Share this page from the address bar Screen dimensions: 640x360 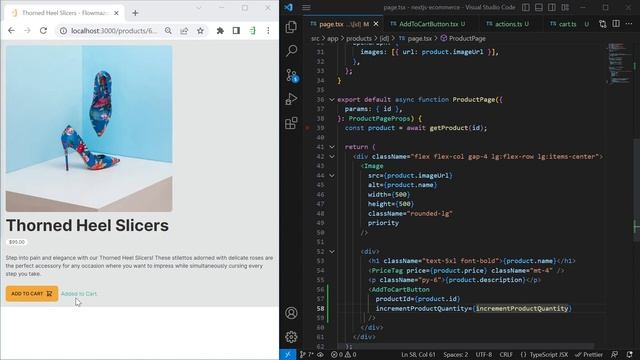(184, 31)
